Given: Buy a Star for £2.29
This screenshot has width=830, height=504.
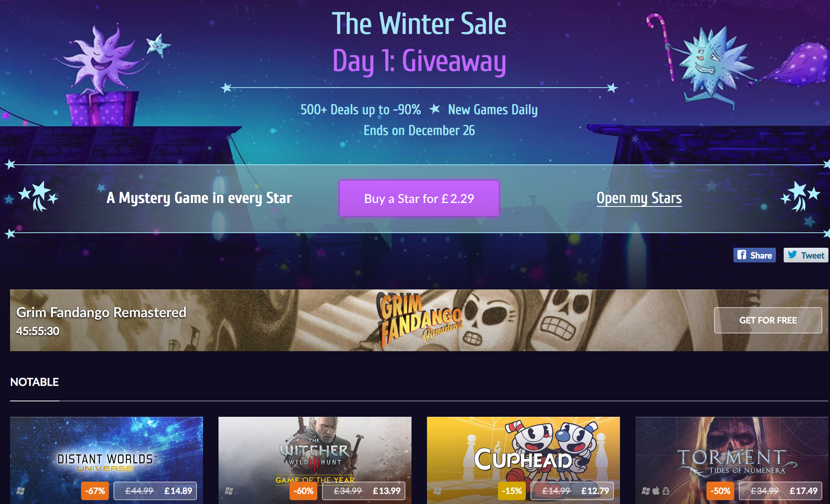Looking at the screenshot, I should pos(419,198).
